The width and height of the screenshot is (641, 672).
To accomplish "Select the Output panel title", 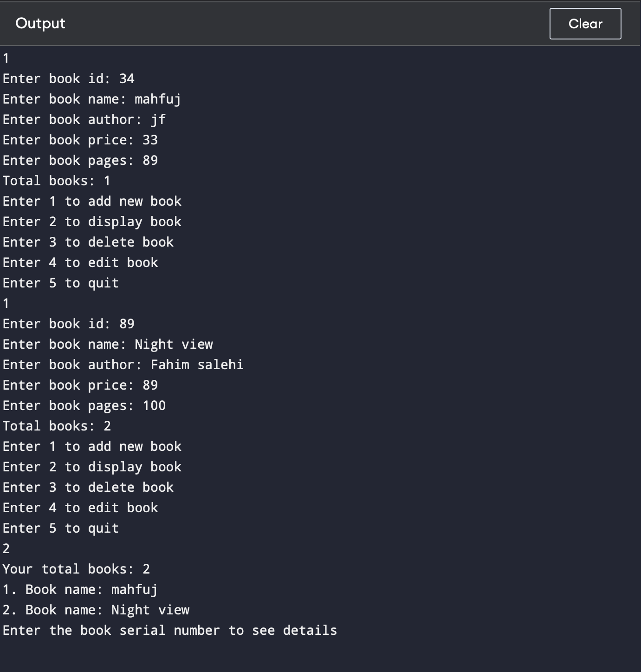I will click(x=40, y=23).
